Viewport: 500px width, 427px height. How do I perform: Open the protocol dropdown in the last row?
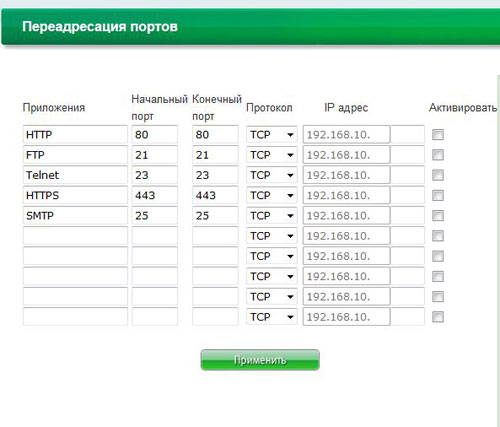pyautogui.click(x=272, y=317)
